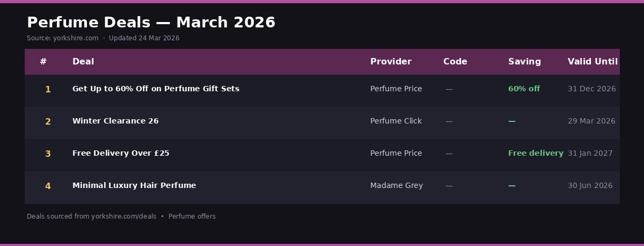The width and height of the screenshot is (644, 246).
Task: Click the Madame Grey provider name
Action: (x=396, y=185)
